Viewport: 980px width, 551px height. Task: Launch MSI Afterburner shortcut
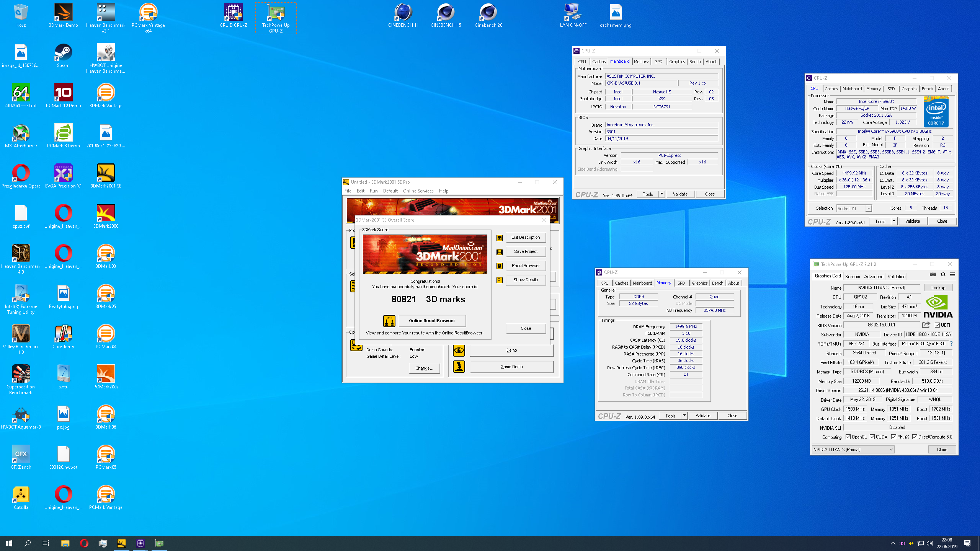[21, 136]
